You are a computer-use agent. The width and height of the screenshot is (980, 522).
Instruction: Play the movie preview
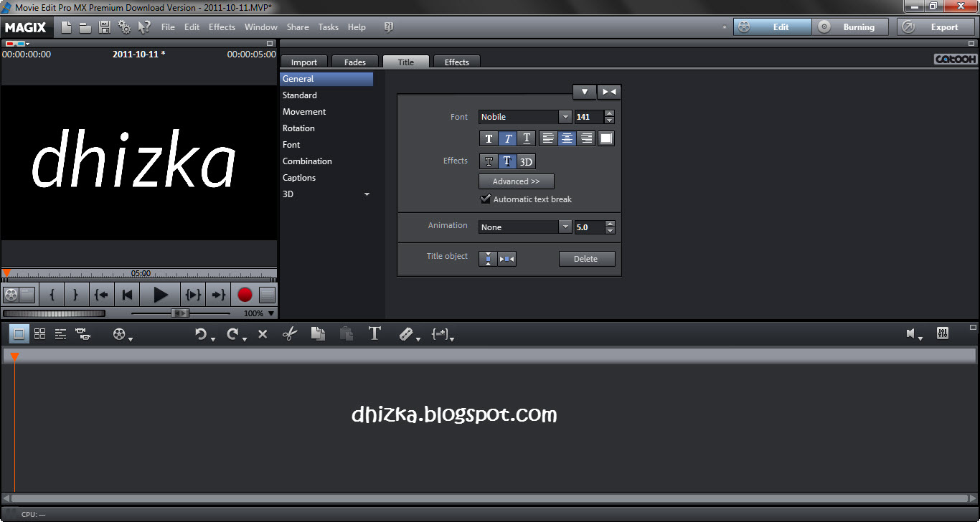coord(161,295)
